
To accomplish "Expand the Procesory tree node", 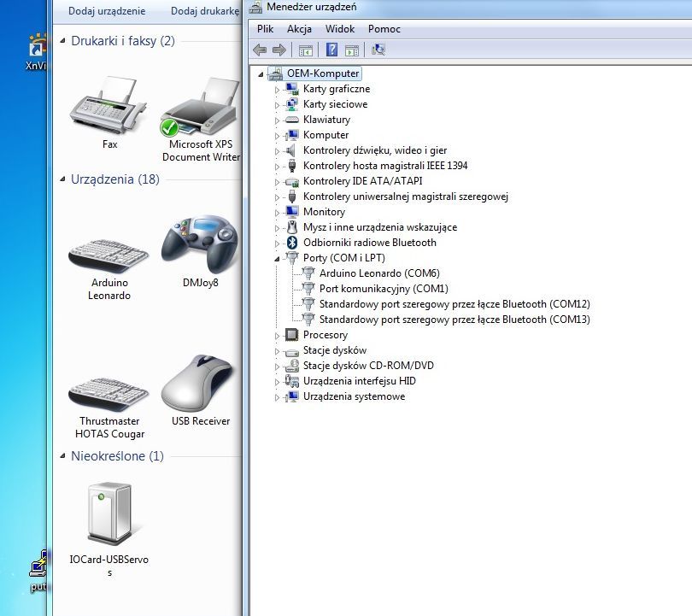I will [x=277, y=336].
